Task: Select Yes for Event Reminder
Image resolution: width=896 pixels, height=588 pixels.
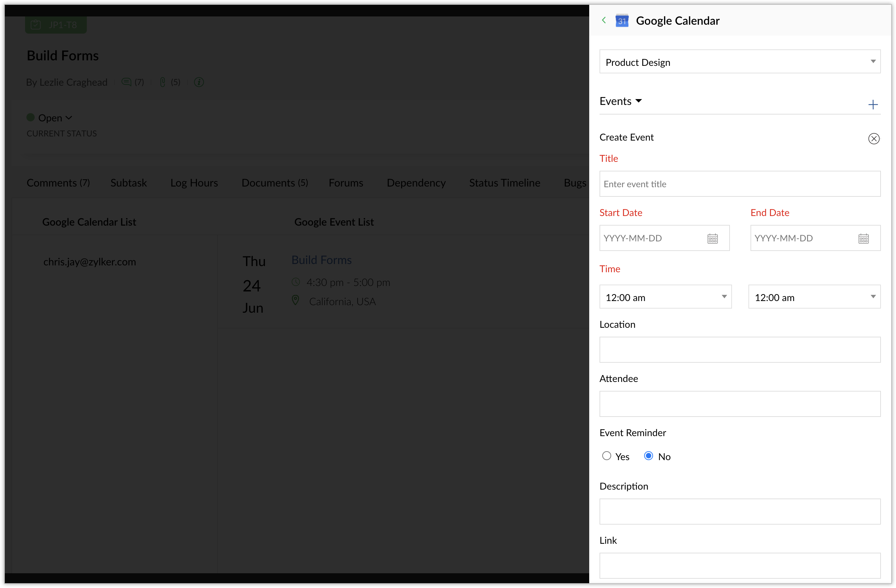Action: [x=606, y=456]
